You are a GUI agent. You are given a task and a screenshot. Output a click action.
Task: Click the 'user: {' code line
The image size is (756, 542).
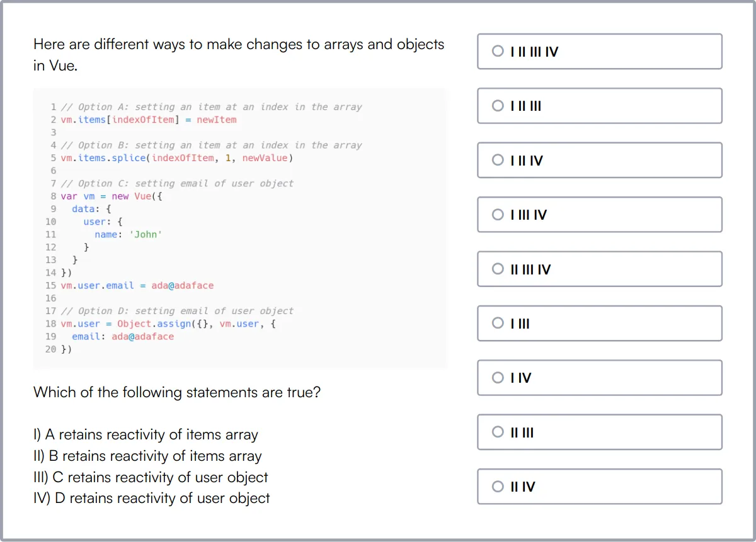(103, 222)
